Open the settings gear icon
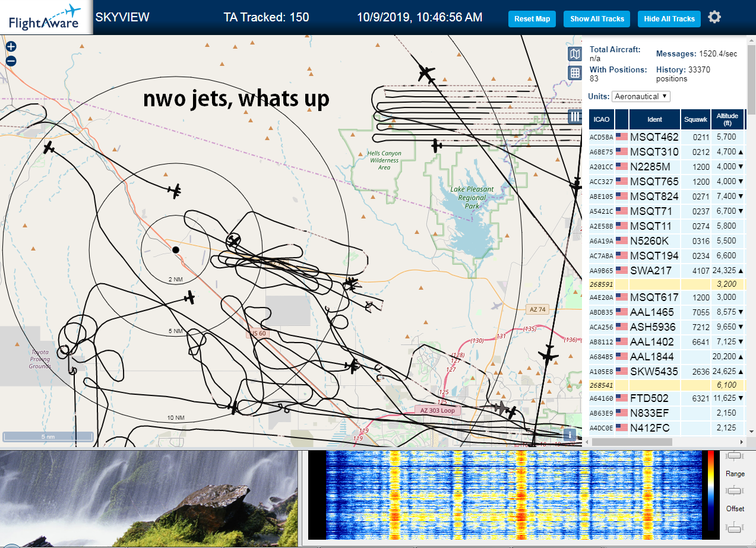Viewport: 756px width, 548px height. tap(714, 17)
